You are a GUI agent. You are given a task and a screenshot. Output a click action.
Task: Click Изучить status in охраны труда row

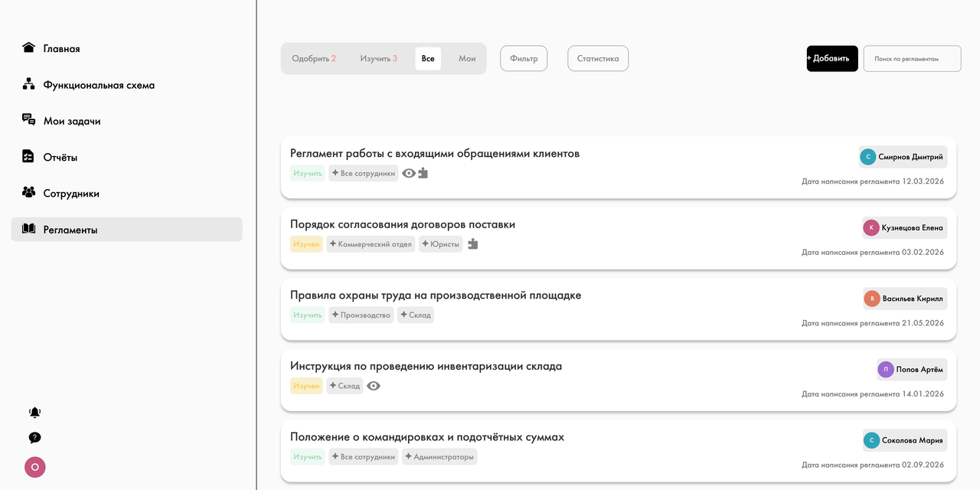tap(308, 315)
